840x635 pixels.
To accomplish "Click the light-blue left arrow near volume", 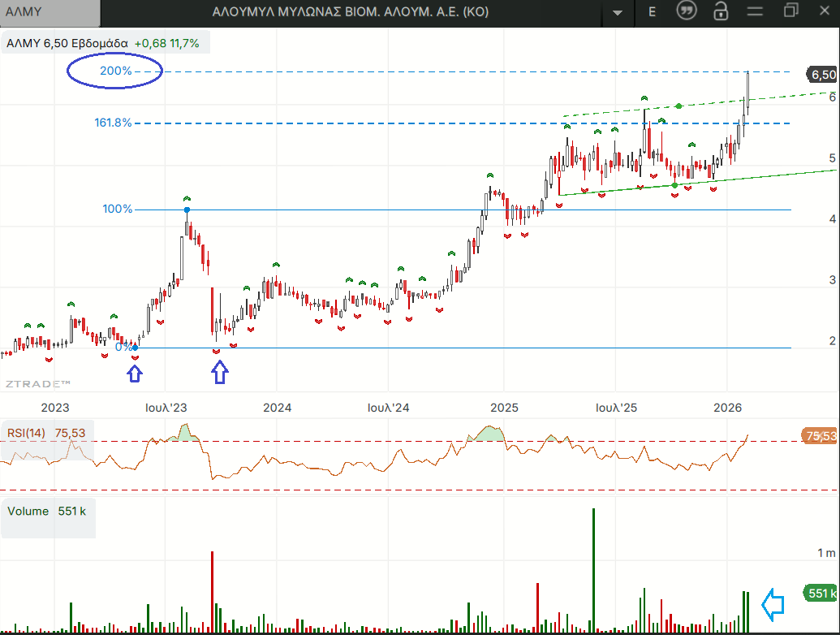I will point(773,603).
